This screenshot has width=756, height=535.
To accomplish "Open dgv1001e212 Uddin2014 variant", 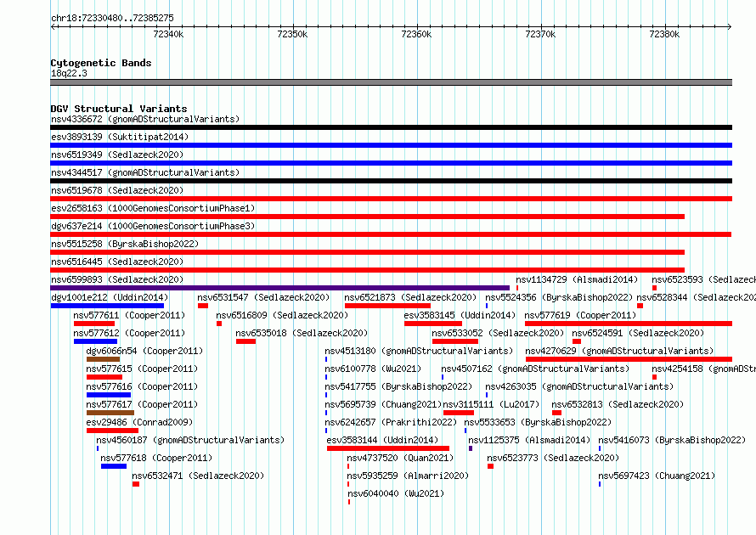I will click(110, 297).
